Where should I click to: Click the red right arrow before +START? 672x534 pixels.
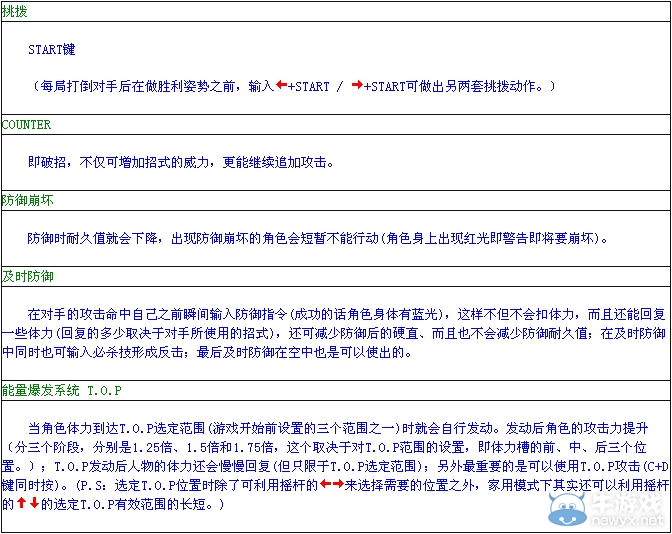tap(357, 85)
